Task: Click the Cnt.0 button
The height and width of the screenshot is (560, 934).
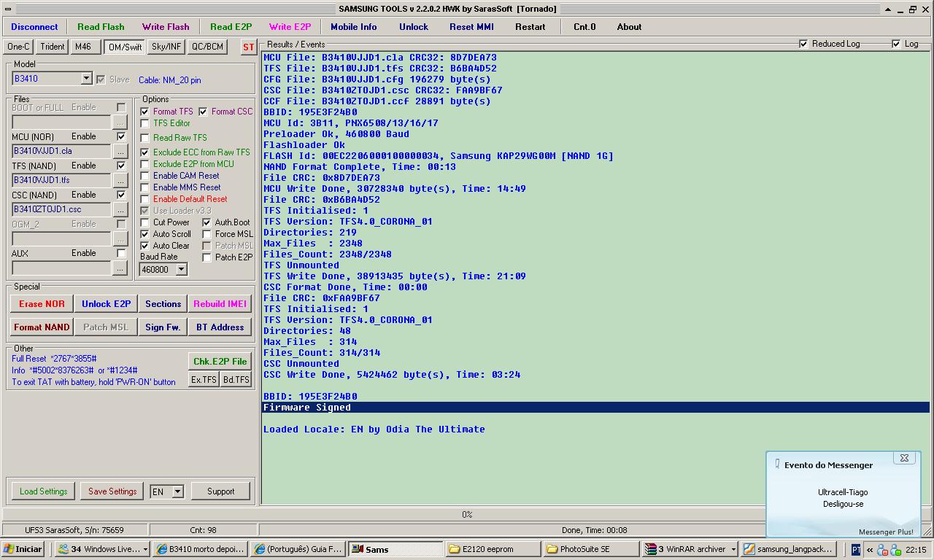Action: [584, 27]
